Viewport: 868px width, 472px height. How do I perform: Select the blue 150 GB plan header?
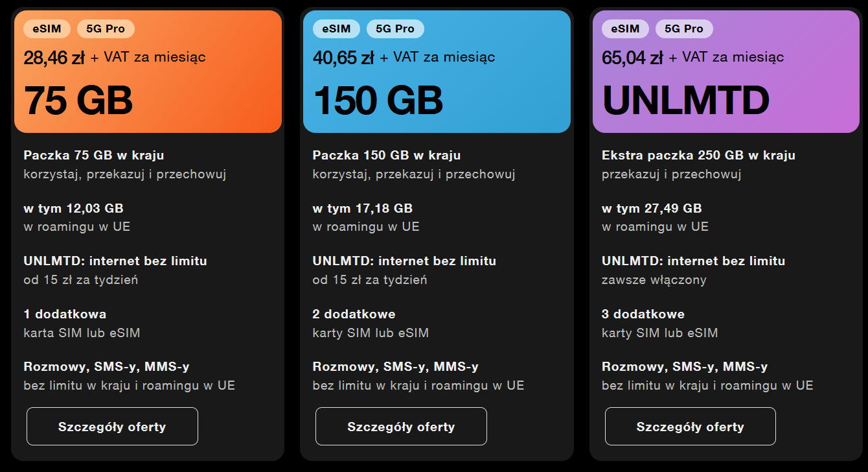tap(437, 71)
